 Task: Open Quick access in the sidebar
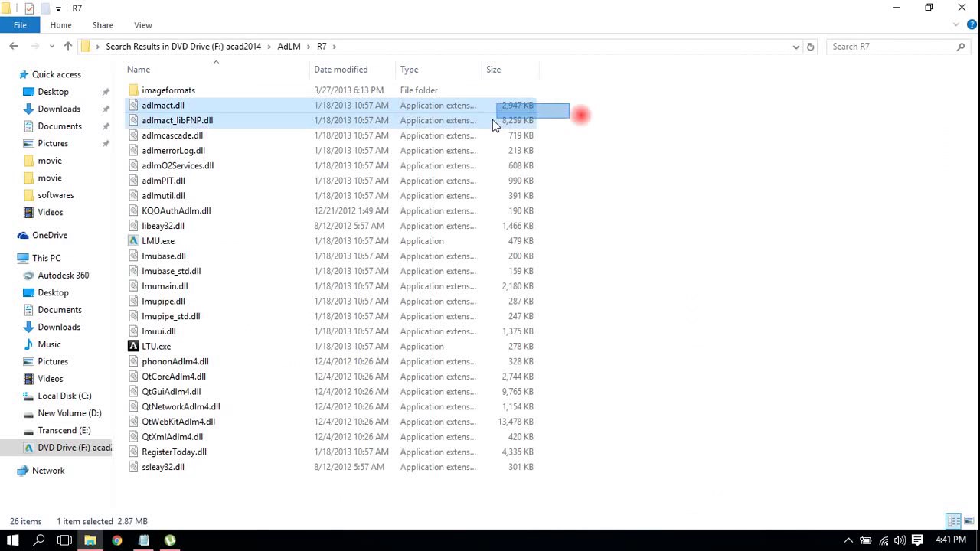click(x=56, y=75)
